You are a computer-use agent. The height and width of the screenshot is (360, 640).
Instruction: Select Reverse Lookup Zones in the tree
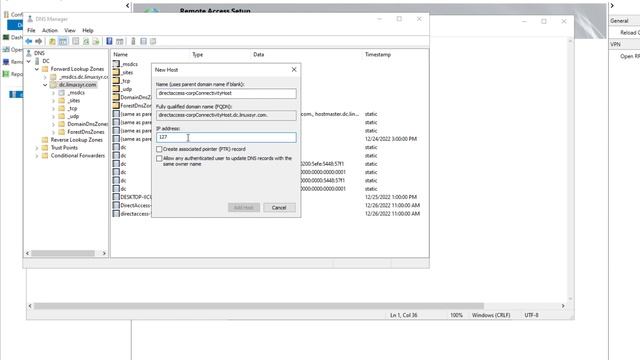tap(76, 140)
